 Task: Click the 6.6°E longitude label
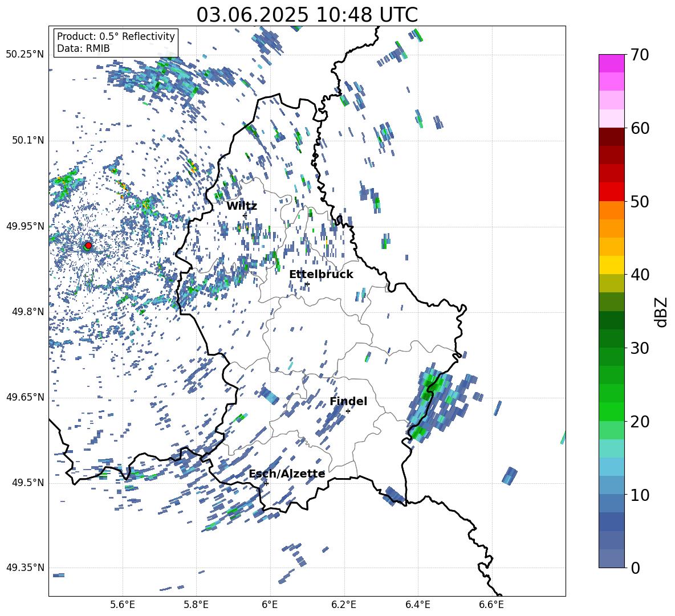coord(491,605)
